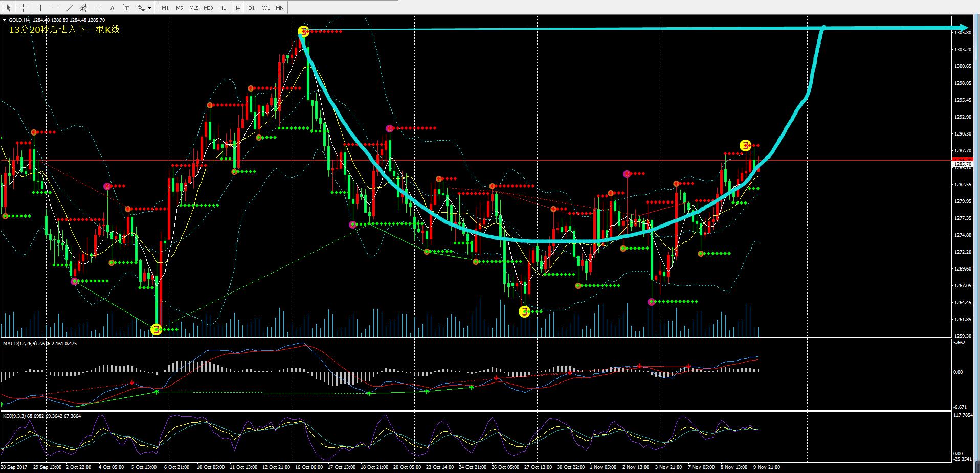
Task: Switch the chart to MN timeframe
Action: 280,8
